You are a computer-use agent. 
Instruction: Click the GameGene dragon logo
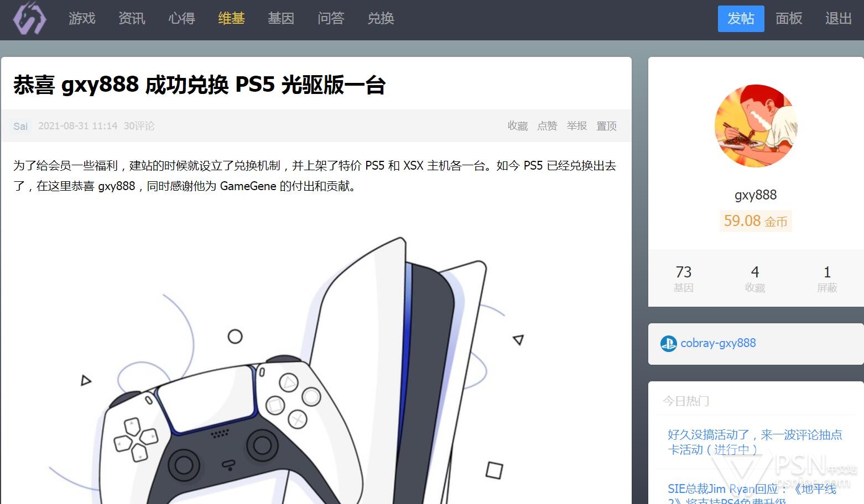[x=30, y=19]
